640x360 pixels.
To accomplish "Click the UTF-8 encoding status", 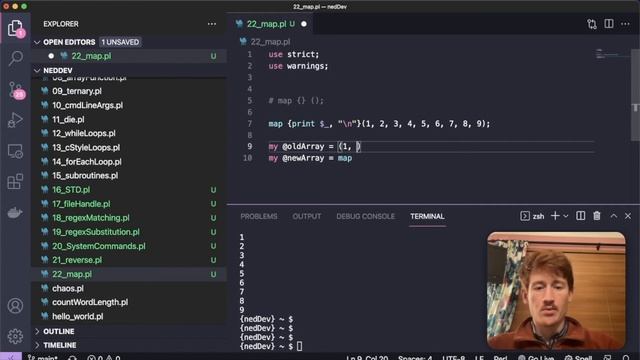I will (453, 358).
